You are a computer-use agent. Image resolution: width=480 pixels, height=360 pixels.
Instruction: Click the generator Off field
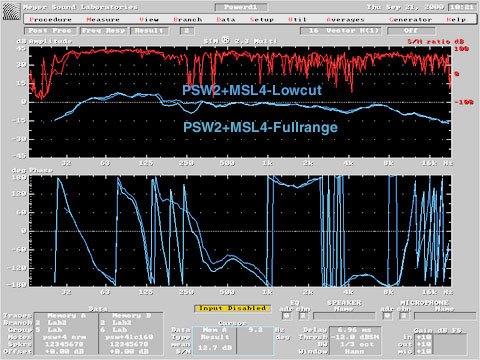[411, 31]
